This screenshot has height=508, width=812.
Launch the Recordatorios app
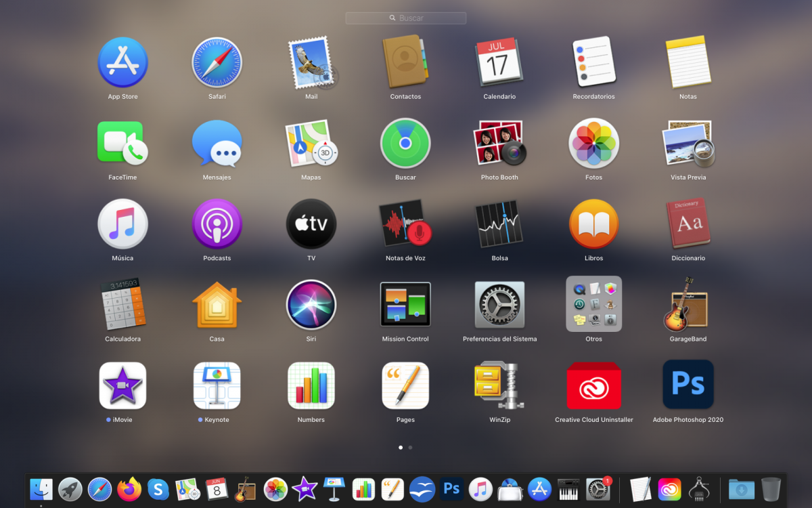[x=593, y=62]
